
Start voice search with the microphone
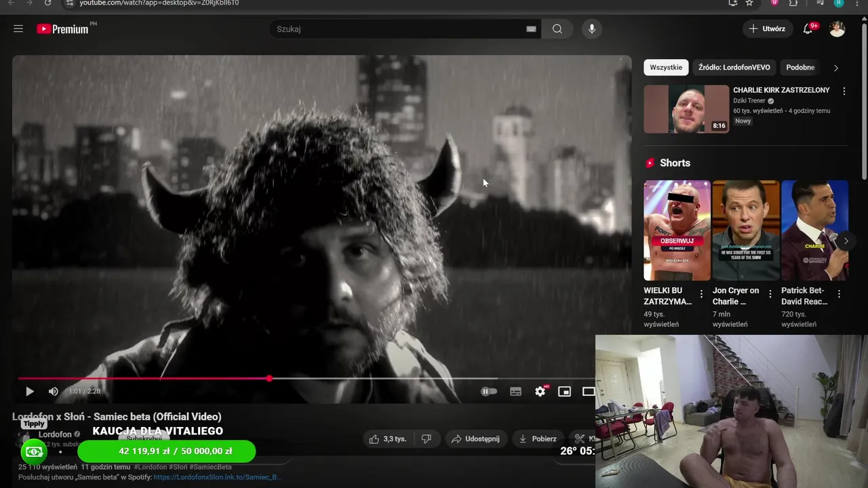(x=592, y=29)
